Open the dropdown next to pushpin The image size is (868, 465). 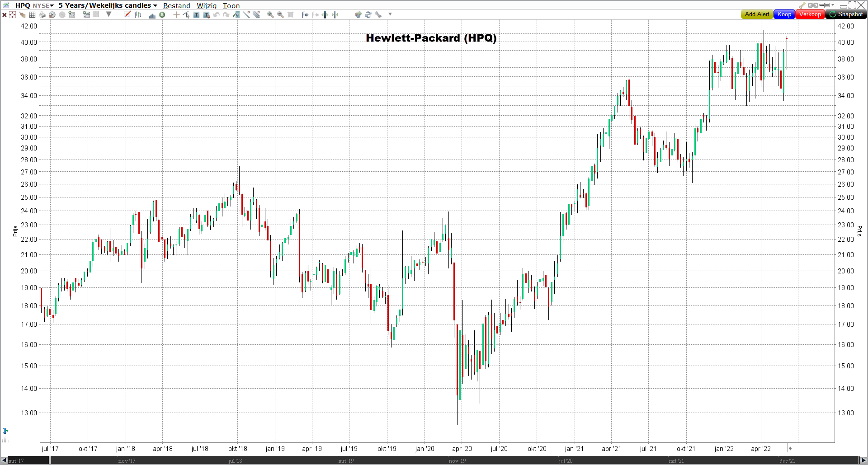(x=833, y=5)
